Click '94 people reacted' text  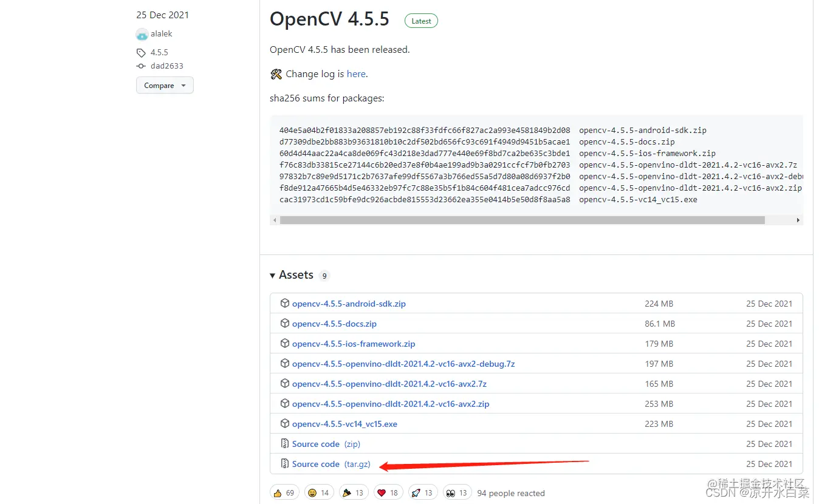pos(511,493)
